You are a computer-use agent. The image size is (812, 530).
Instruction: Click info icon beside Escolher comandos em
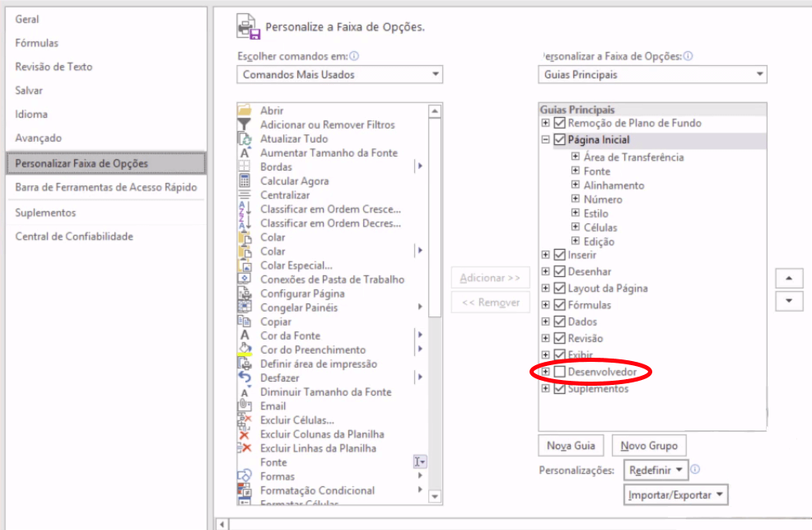[x=354, y=56]
